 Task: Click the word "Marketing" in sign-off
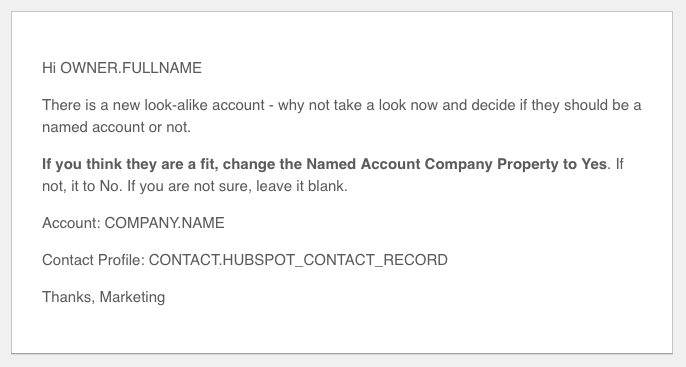point(133,297)
